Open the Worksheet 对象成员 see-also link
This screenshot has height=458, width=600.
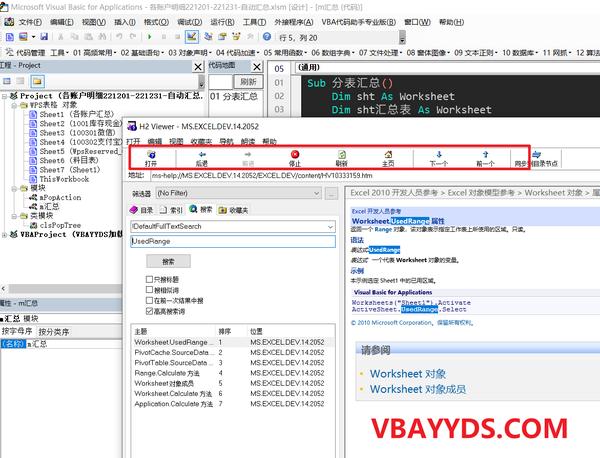418,389
